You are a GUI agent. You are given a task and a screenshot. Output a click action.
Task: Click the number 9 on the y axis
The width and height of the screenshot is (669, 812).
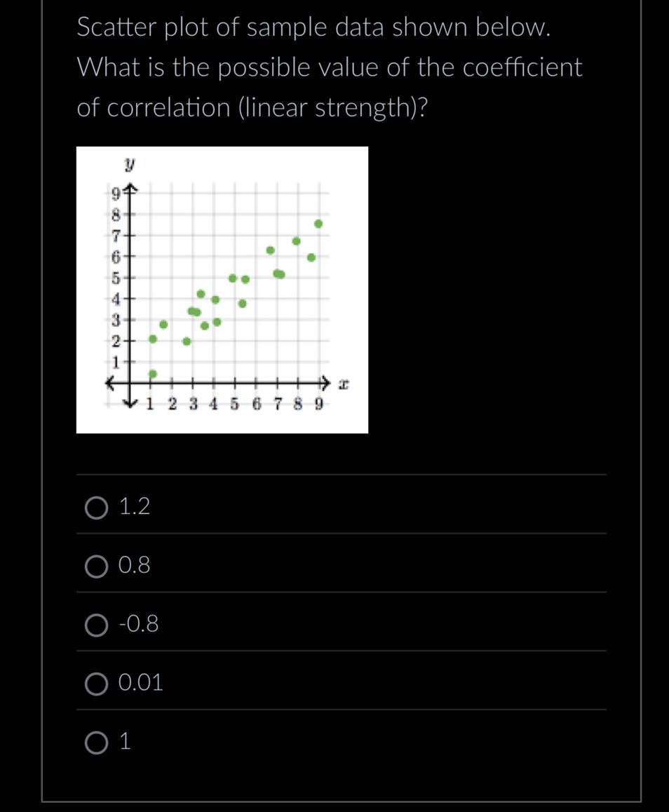pyautogui.click(x=116, y=193)
